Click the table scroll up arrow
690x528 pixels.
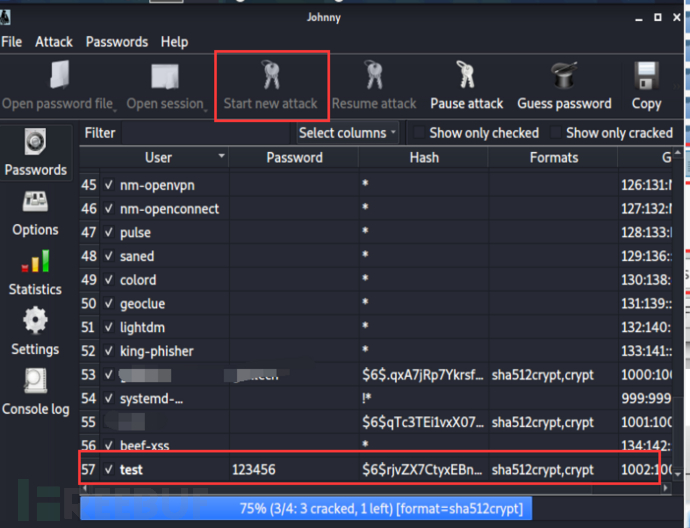click(678, 153)
